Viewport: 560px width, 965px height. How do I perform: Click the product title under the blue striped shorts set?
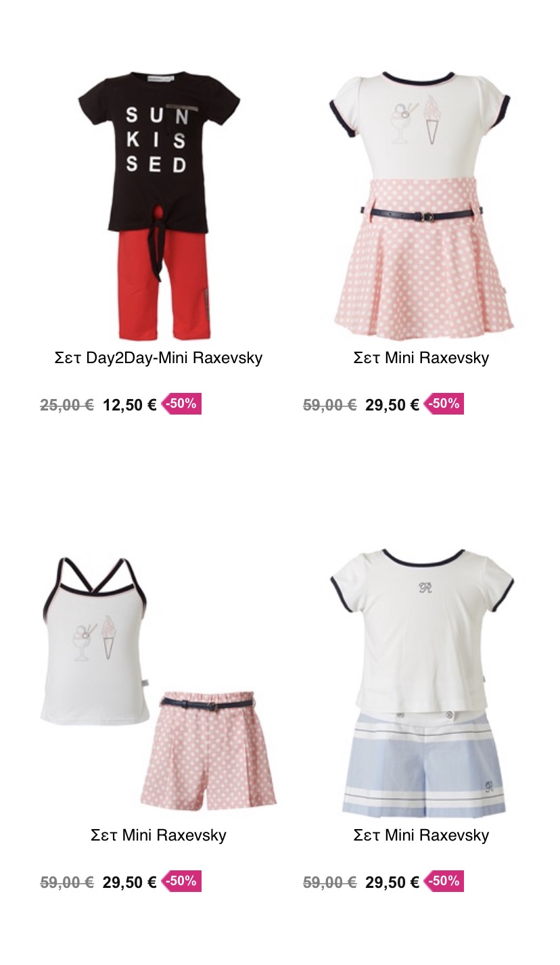click(421, 835)
